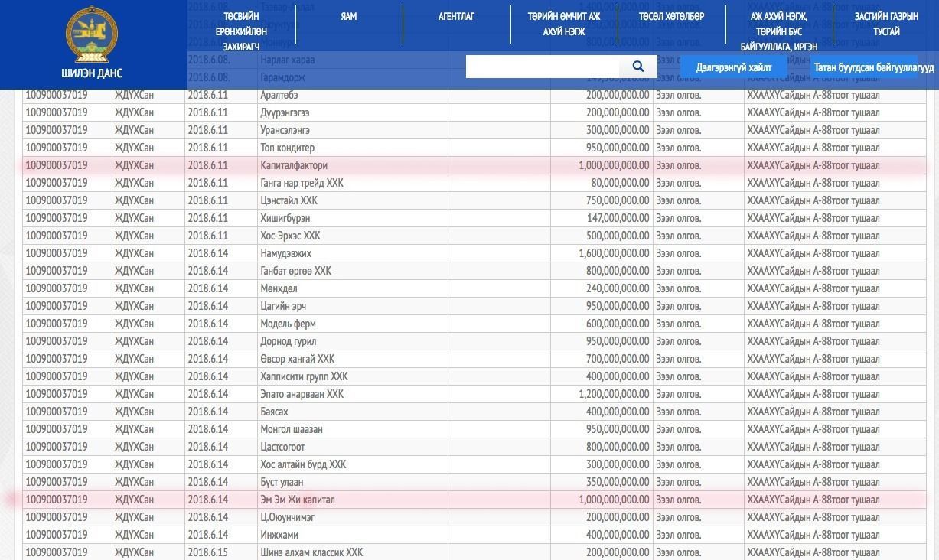
Task: Select the АГЕНТЛАГ menu item
Action: pyautogui.click(x=456, y=16)
